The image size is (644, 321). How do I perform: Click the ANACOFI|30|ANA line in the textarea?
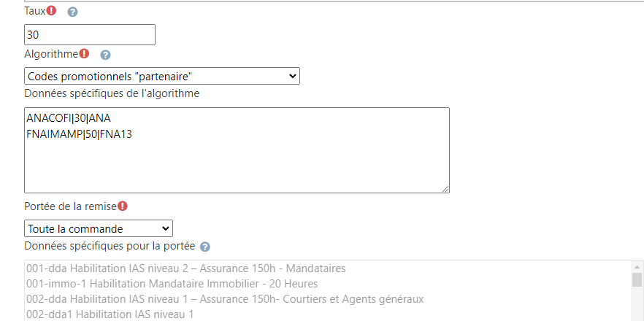click(69, 117)
